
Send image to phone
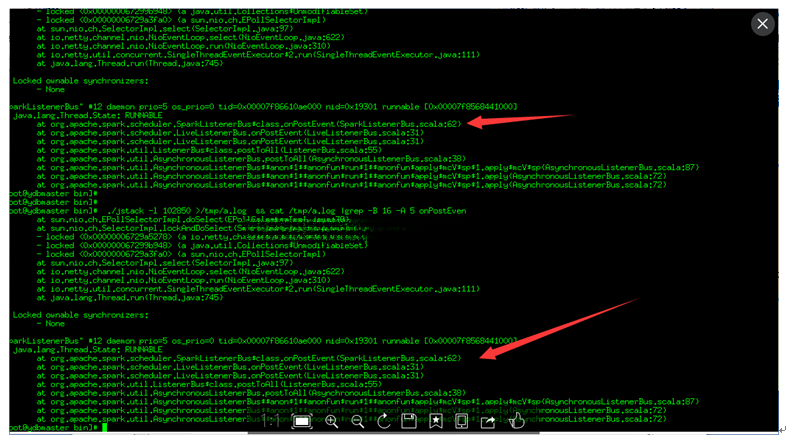pos(462,421)
